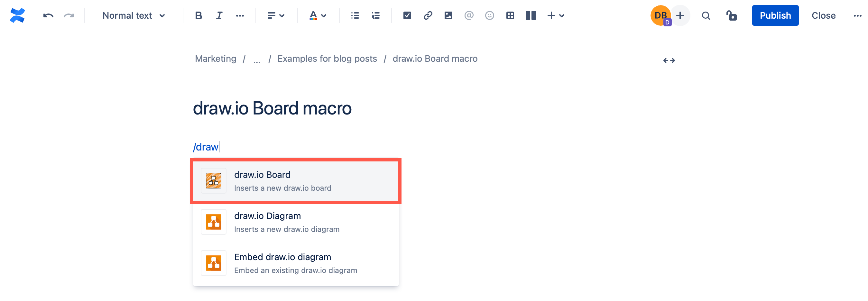The width and height of the screenshot is (868, 301).
Task: Insert a numbered list
Action: click(375, 15)
